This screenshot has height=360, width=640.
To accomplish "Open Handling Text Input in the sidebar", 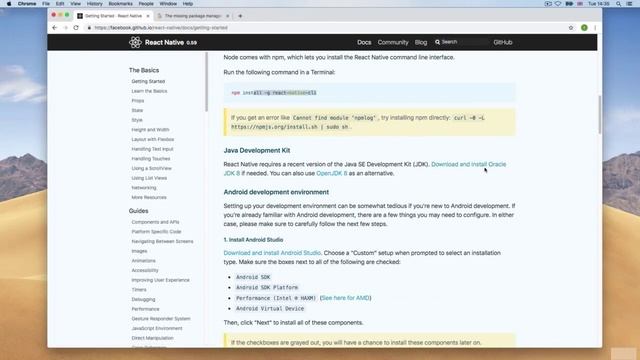I will pos(152,149).
